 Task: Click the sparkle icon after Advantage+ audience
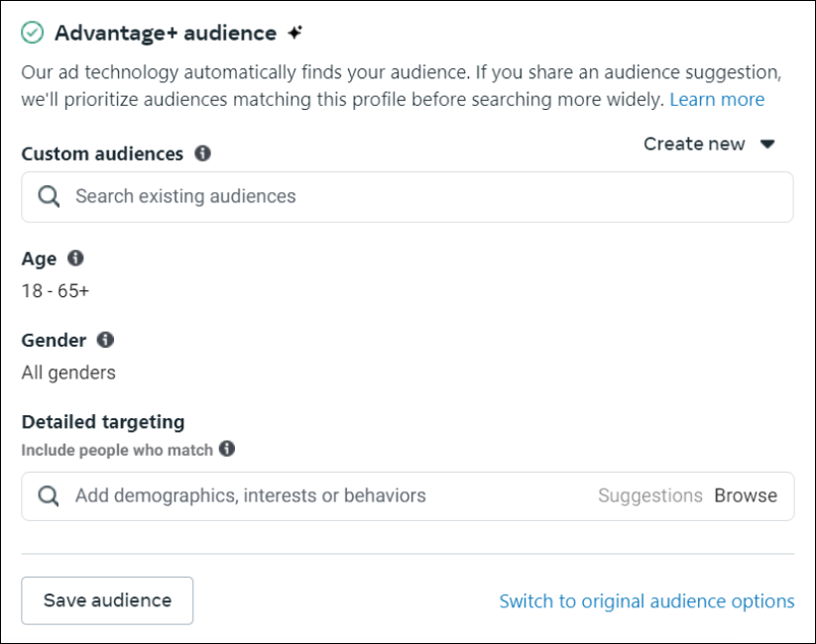pos(295,33)
